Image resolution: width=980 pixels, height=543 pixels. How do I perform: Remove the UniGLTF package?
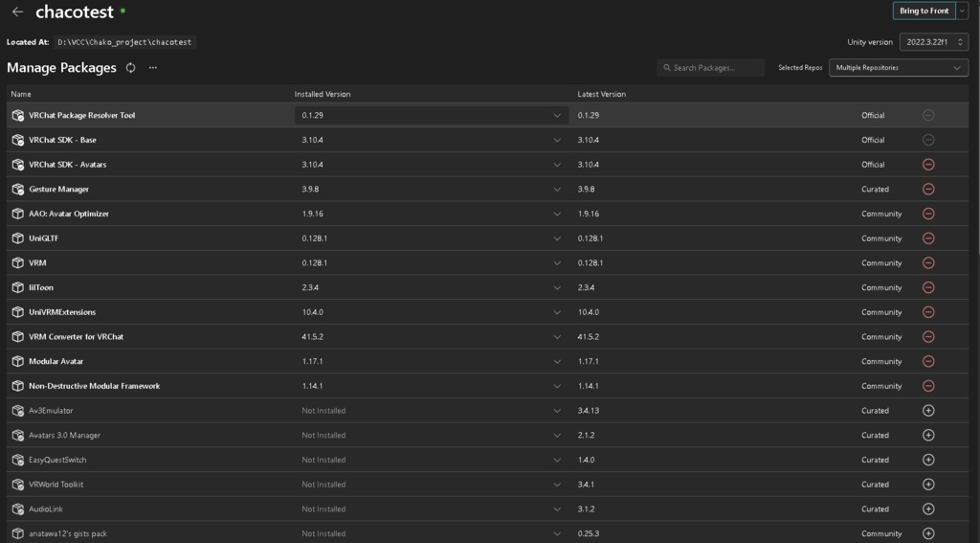pos(928,238)
